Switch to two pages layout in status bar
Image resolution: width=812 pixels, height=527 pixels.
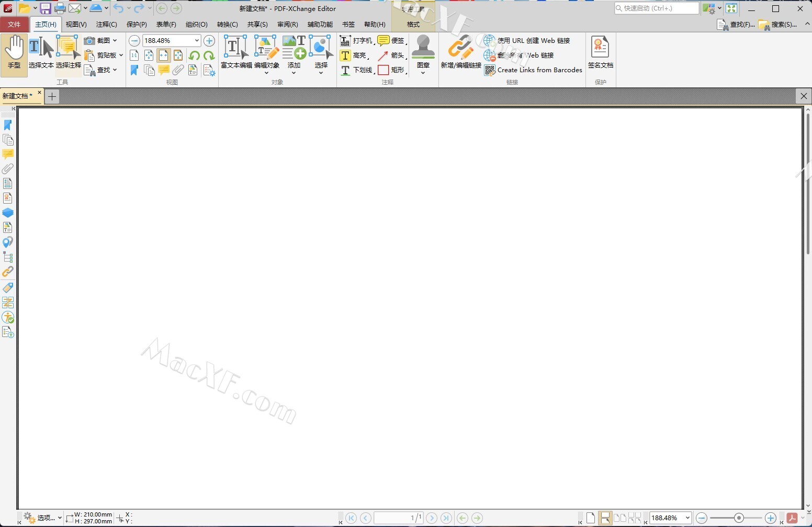click(620, 518)
